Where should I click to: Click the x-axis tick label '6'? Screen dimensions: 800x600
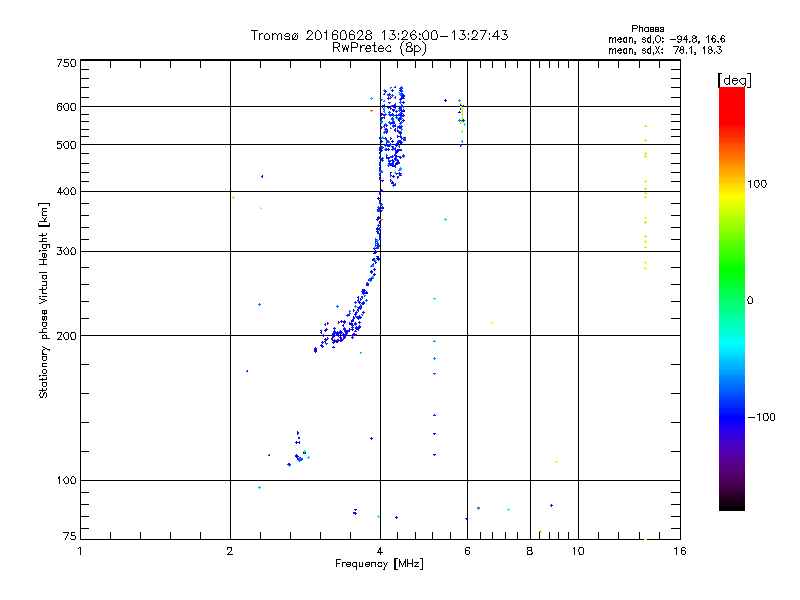(x=467, y=551)
